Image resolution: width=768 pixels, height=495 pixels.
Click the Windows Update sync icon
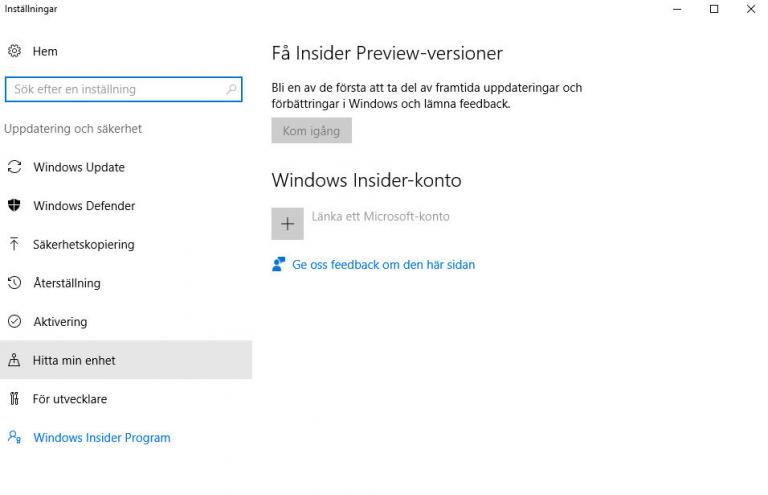[14, 167]
